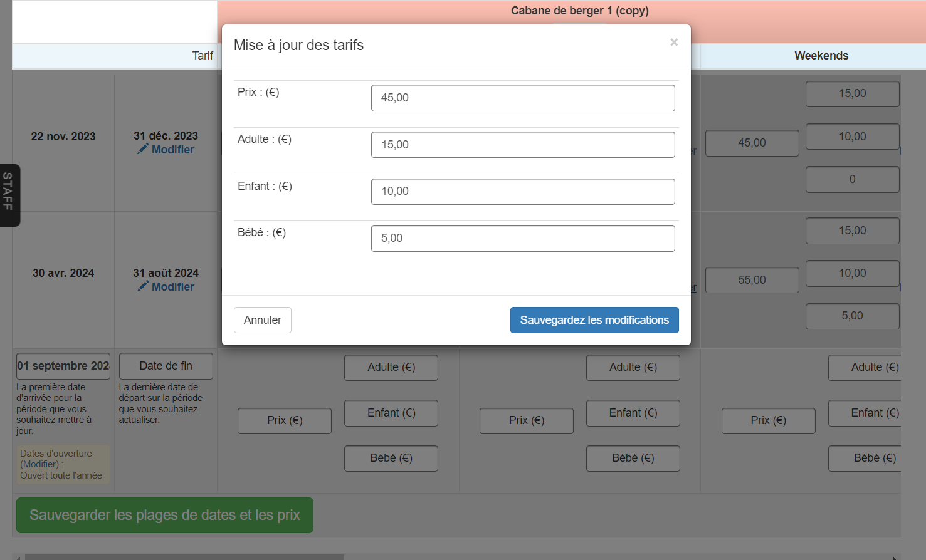Click Sauvegardez les modifications

[x=594, y=320]
